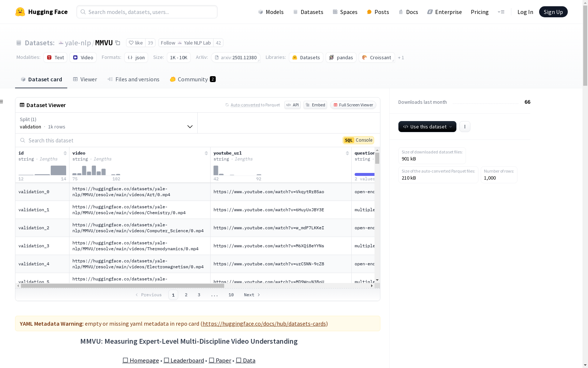Click the Electromagnetism/0.mp4 video cell
The image size is (588, 368).
[140, 264]
